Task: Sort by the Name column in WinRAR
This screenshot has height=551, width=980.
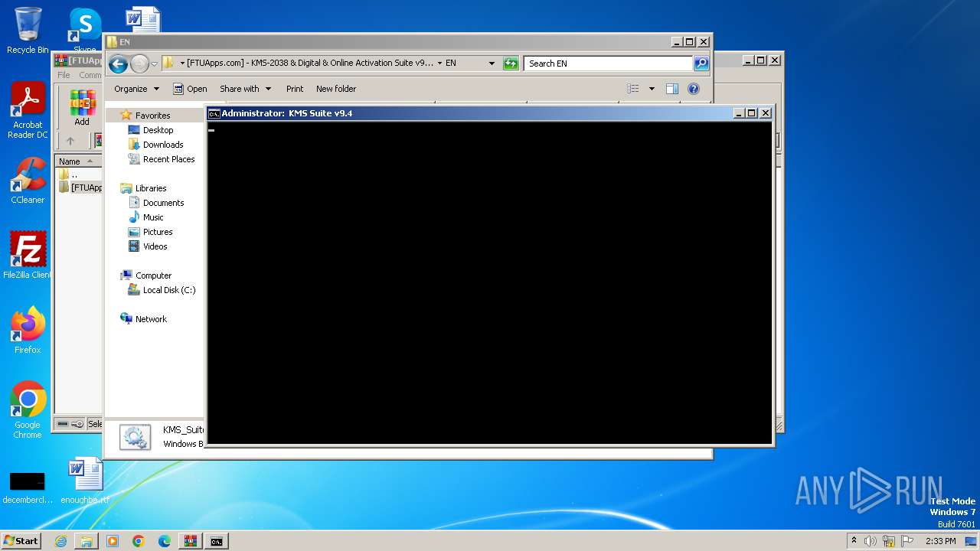Action: [78, 161]
